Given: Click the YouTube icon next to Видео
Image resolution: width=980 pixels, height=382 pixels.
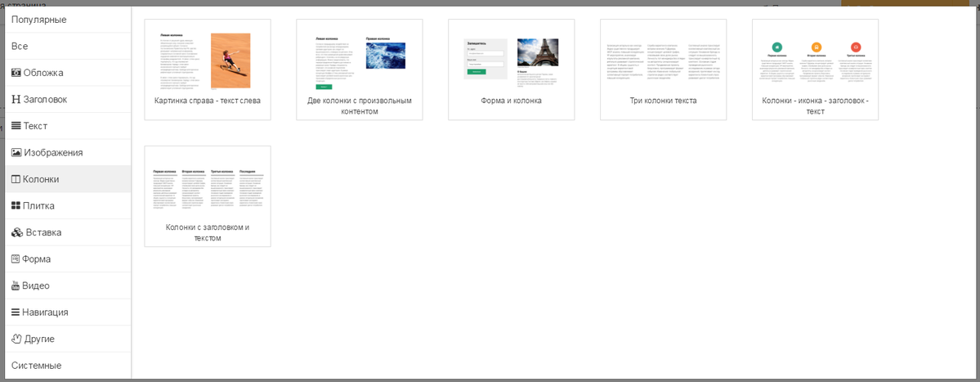Looking at the screenshot, I should click(16, 285).
